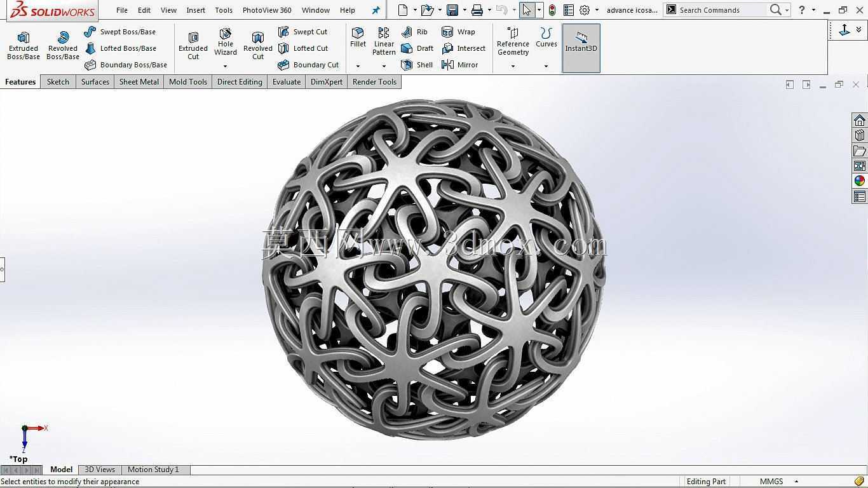This screenshot has height=488, width=868.
Task: Create a new document
Action: pyautogui.click(x=403, y=10)
